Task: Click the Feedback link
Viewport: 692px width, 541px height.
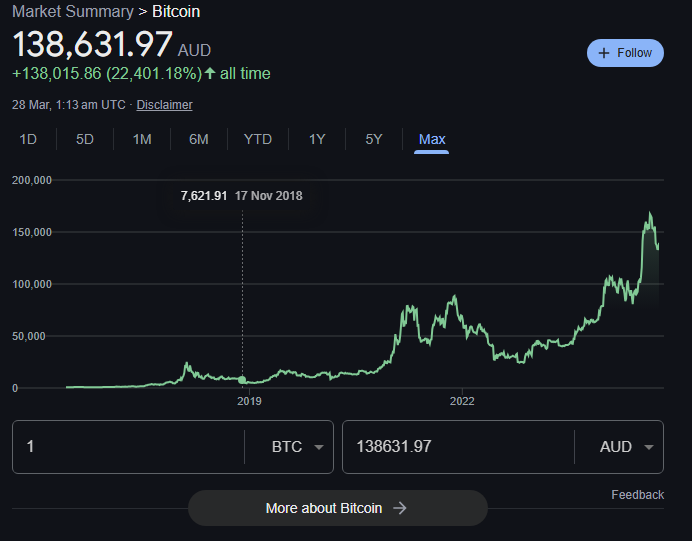Action: pyautogui.click(x=637, y=495)
